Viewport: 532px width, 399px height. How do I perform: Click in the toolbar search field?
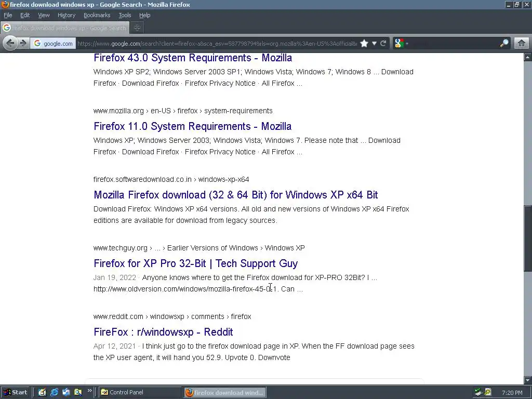(x=455, y=44)
